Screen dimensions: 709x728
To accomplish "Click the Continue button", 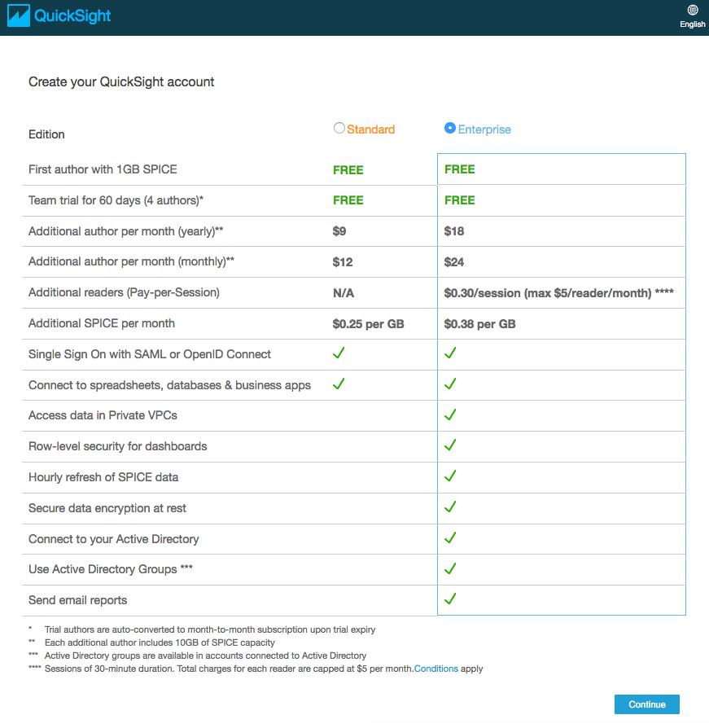I will click(647, 704).
